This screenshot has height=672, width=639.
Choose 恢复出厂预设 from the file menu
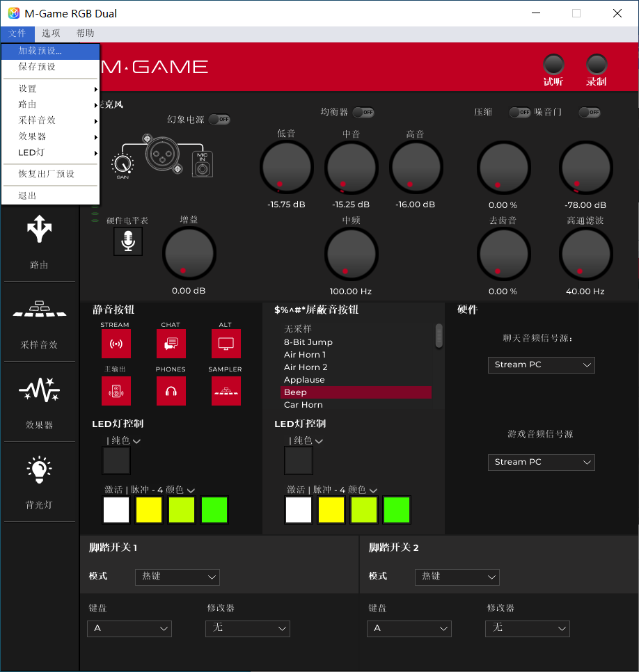click(x=51, y=174)
